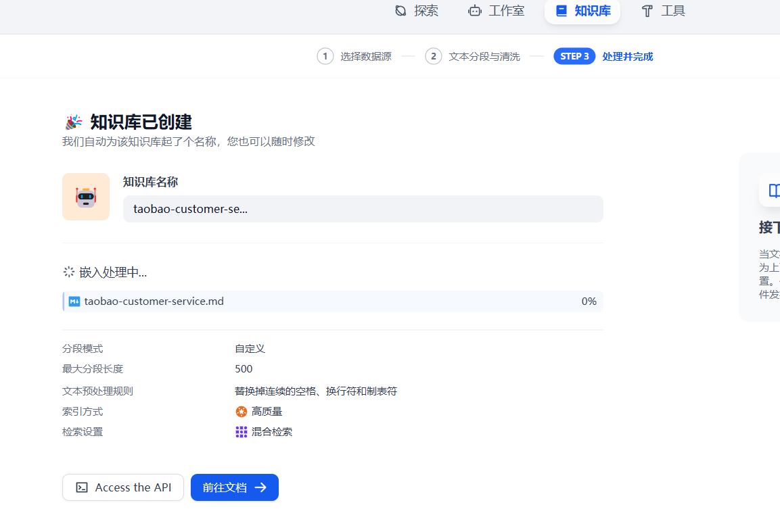The height and width of the screenshot is (532, 780).
Task: Click the terminal icon on Access the API
Action: [82, 488]
